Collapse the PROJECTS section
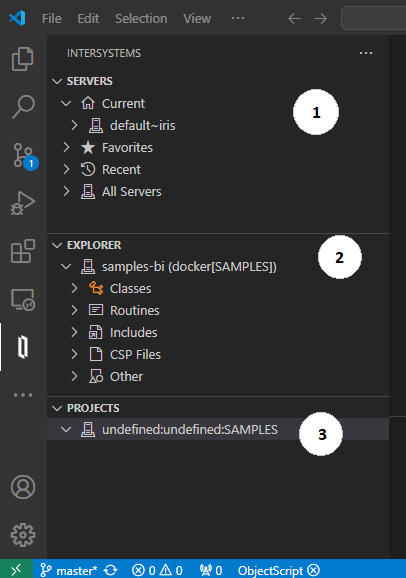Screen dimensions: 406x578 [57, 408]
